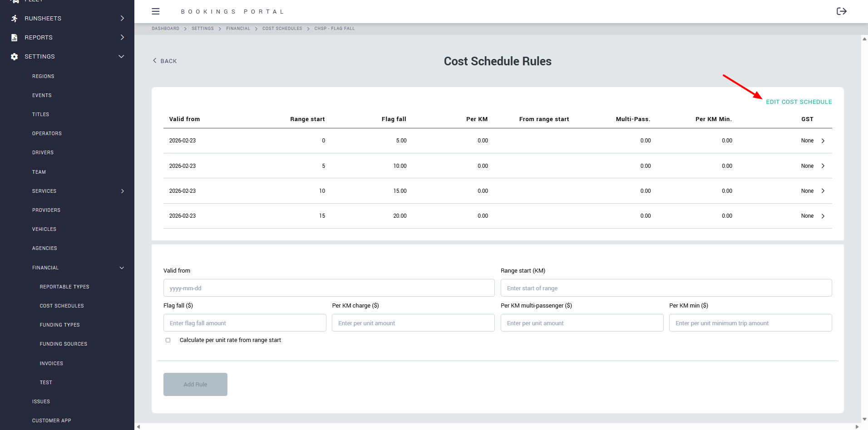The width and height of the screenshot is (868, 430).
Task: Click the Financial breadcrumb link
Action: click(x=238, y=29)
